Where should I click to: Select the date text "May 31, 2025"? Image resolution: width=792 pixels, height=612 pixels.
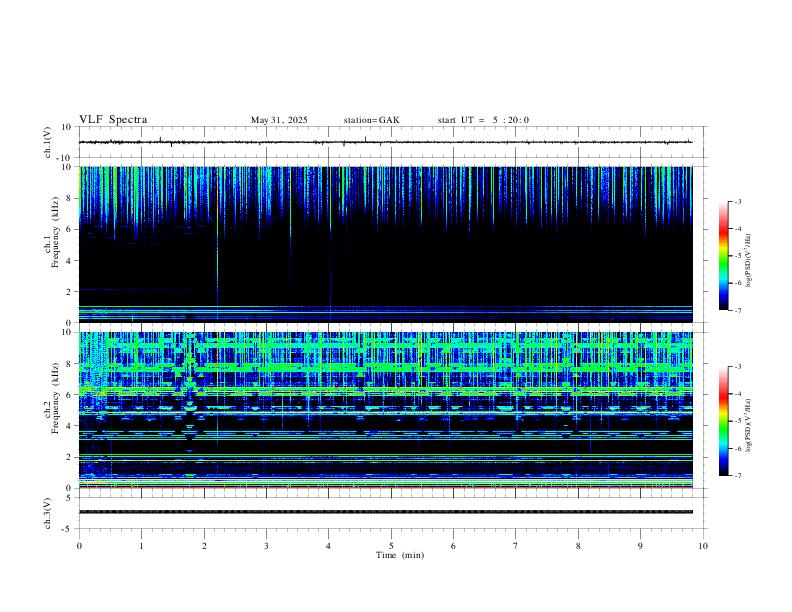pos(279,120)
